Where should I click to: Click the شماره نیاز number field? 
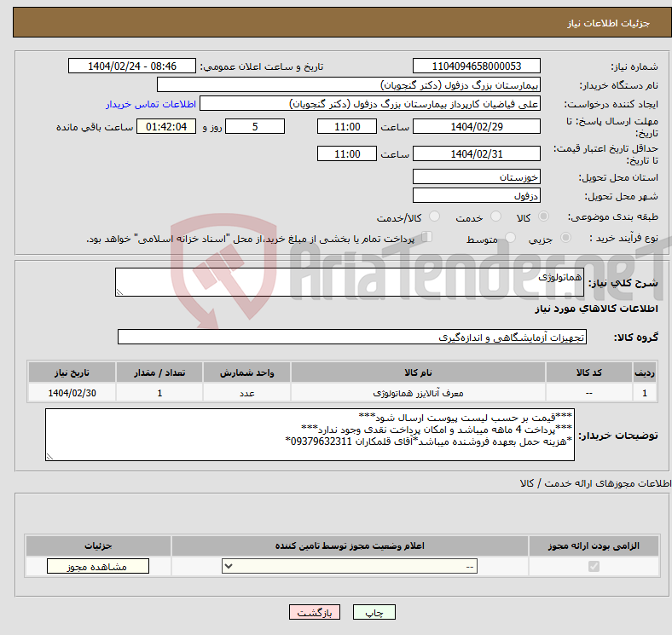coord(476,66)
